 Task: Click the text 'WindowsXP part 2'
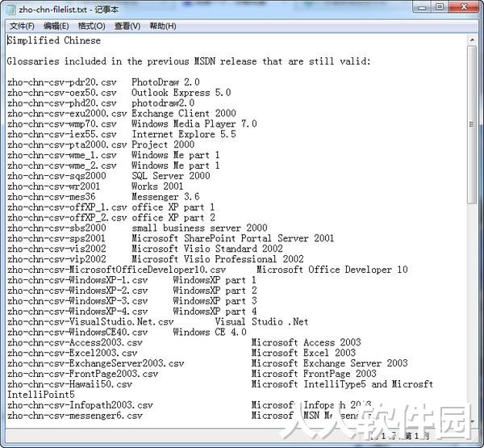point(215,291)
